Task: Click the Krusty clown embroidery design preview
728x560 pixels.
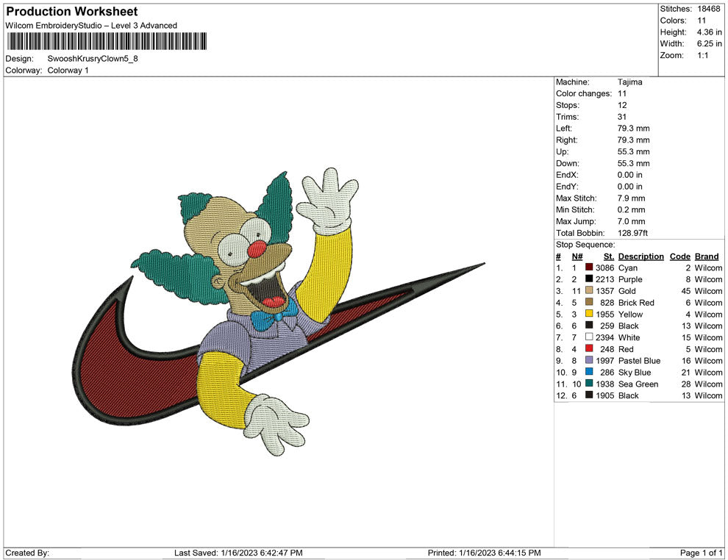Action: click(x=279, y=311)
